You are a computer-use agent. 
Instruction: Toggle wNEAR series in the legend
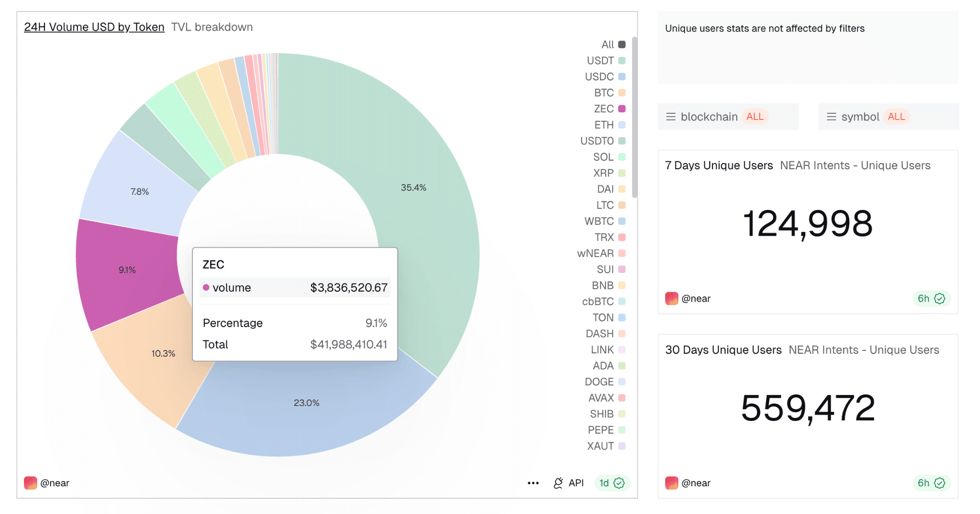[x=601, y=253]
